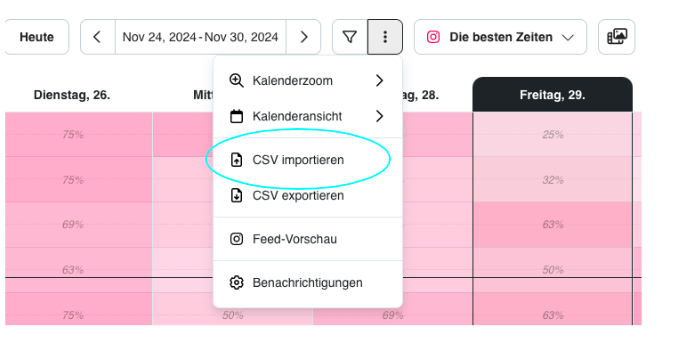Select the Freitag, 29. column header

[x=553, y=95]
